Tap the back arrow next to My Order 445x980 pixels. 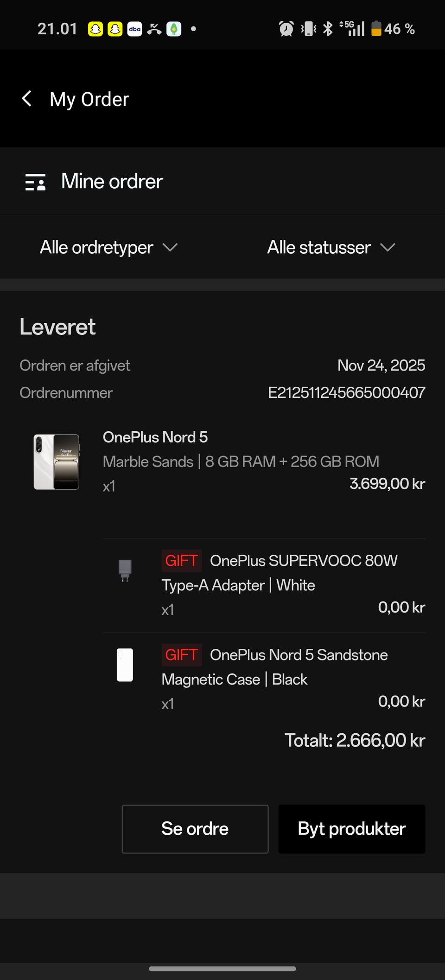[x=27, y=99]
